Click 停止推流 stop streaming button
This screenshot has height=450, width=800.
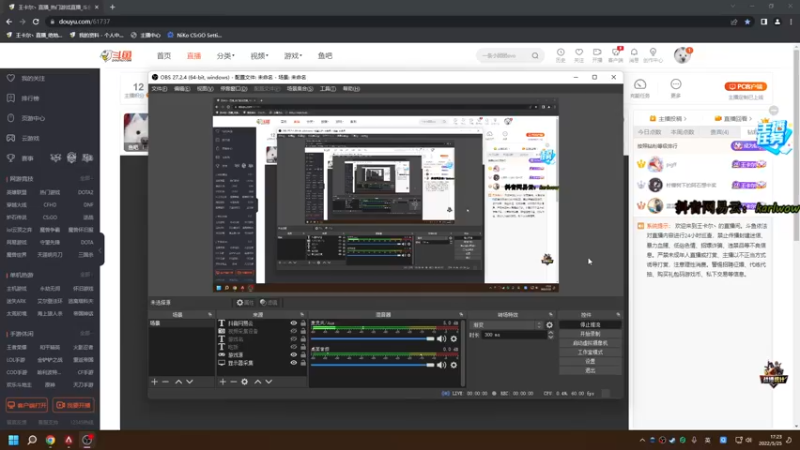coord(590,325)
